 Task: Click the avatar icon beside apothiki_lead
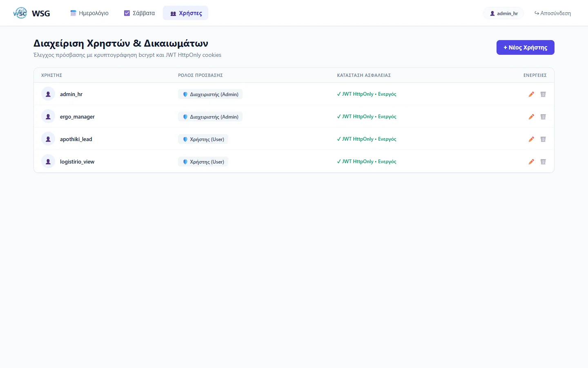coord(48,139)
